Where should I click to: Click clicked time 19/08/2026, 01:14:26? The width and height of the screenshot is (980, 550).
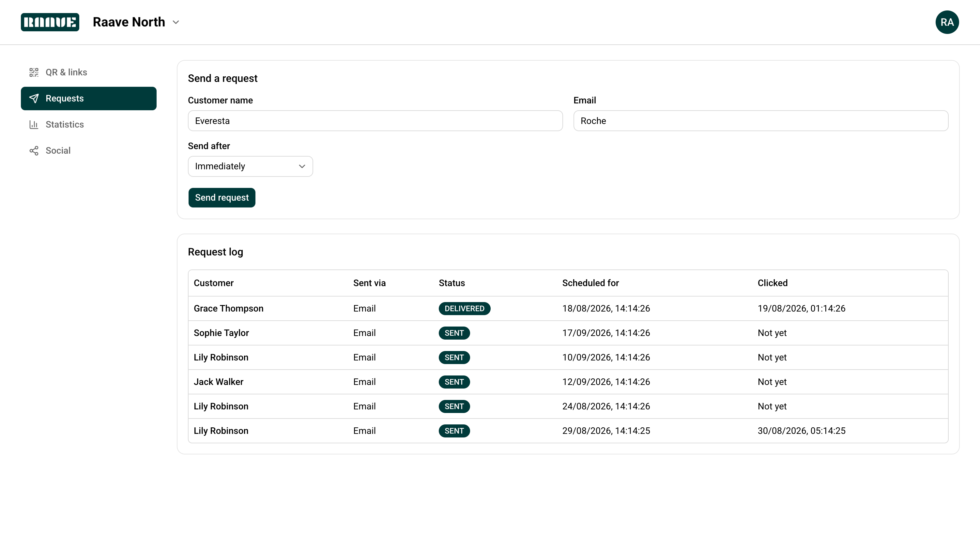click(801, 309)
